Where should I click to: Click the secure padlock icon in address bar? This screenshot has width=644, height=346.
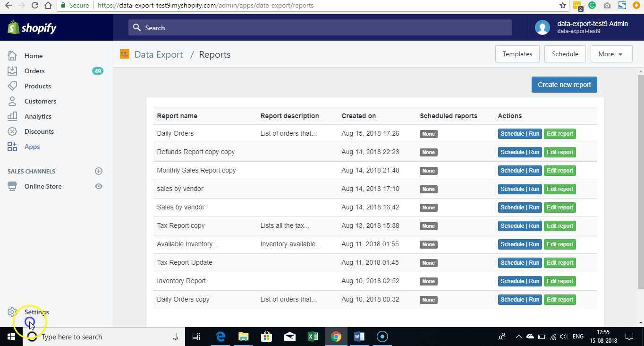63,5
